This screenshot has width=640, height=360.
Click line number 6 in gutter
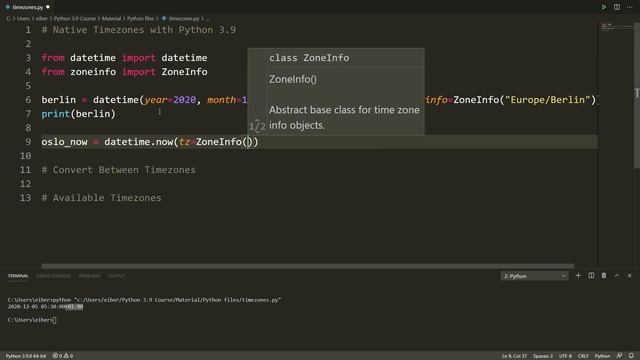point(28,100)
